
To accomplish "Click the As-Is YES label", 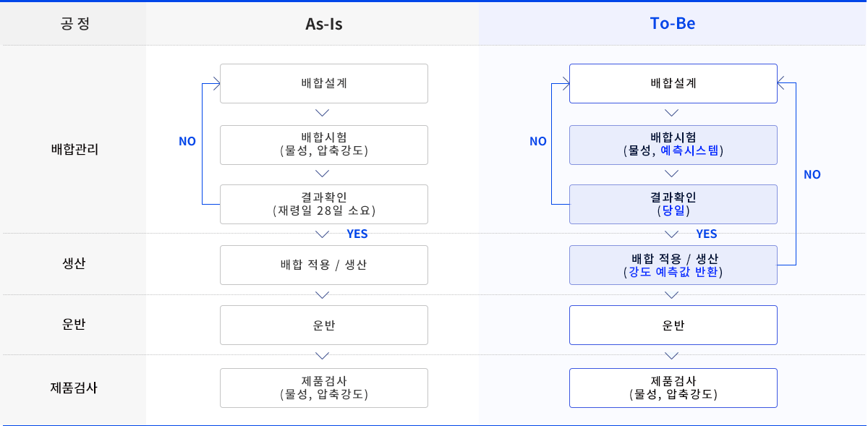I will (x=357, y=234).
